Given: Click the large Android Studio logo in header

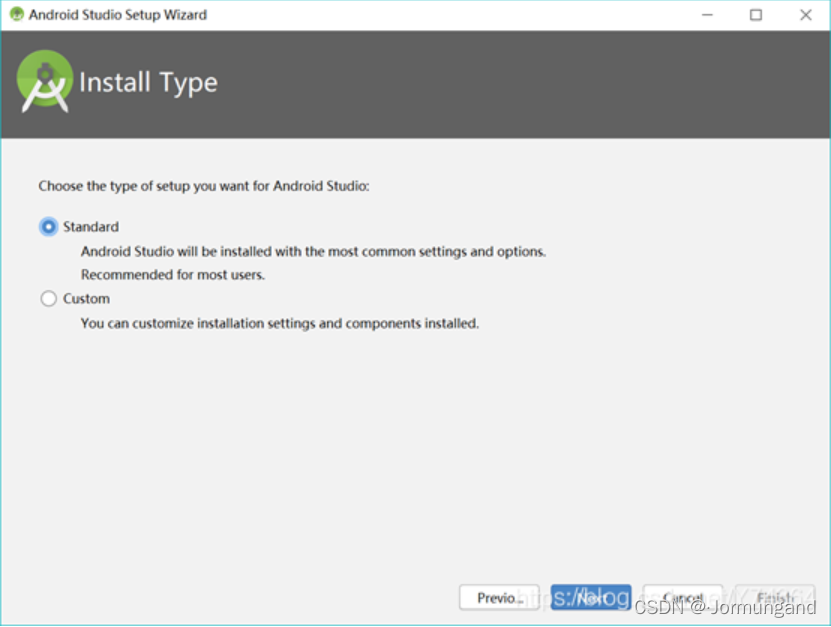Looking at the screenshot, I should pyautogui.click(x=45, y=82).
